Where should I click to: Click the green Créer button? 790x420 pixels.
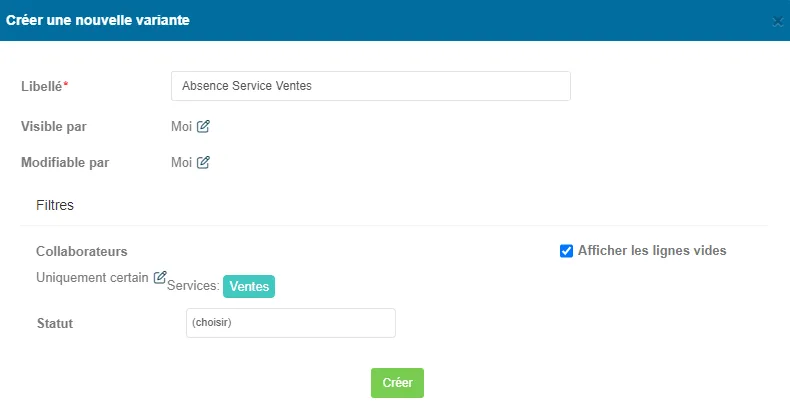pyautogui.click(x=398, y=383)
